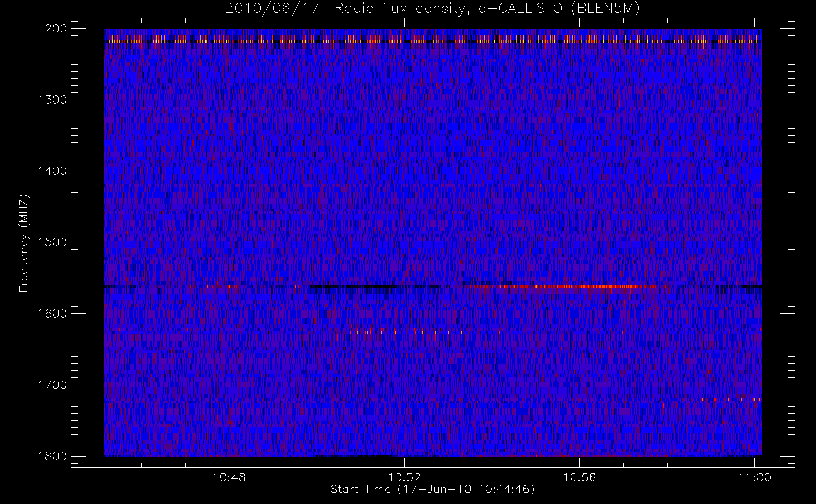Click the dotted orange burst near 1625 MHz
This screenshot has width=816, height=504.
coord(406,331)
